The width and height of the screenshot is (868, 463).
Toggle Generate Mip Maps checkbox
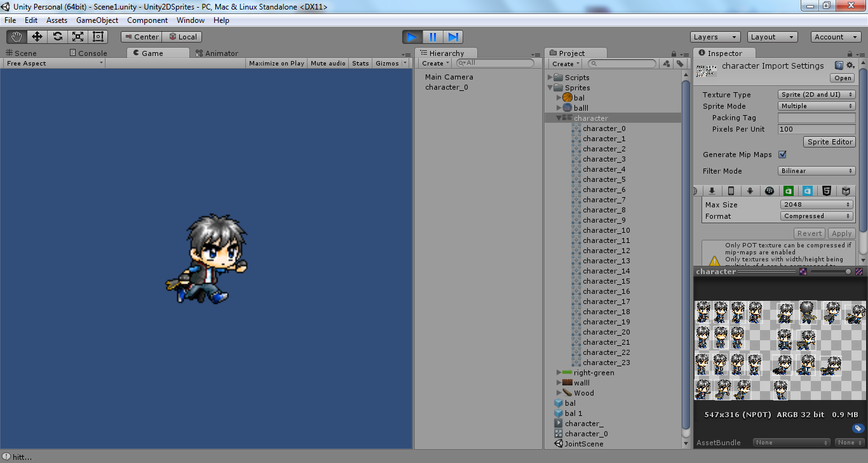coord(783,155)
